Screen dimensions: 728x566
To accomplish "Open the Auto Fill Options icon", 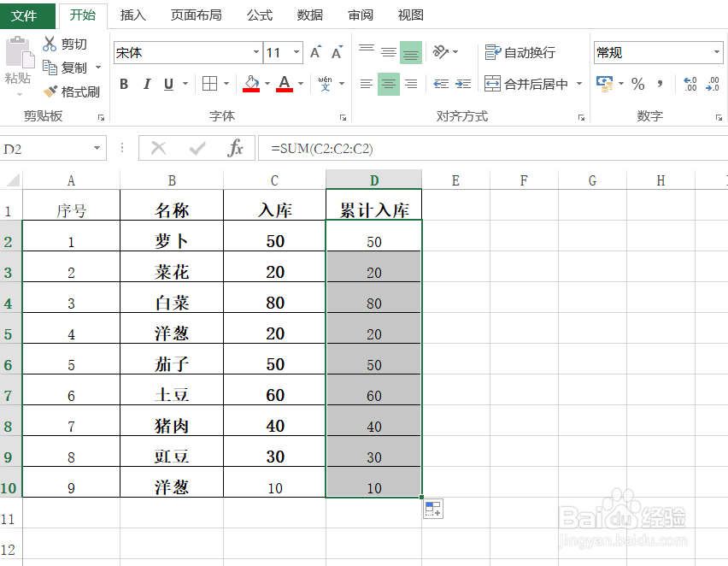I will [432, 509].
